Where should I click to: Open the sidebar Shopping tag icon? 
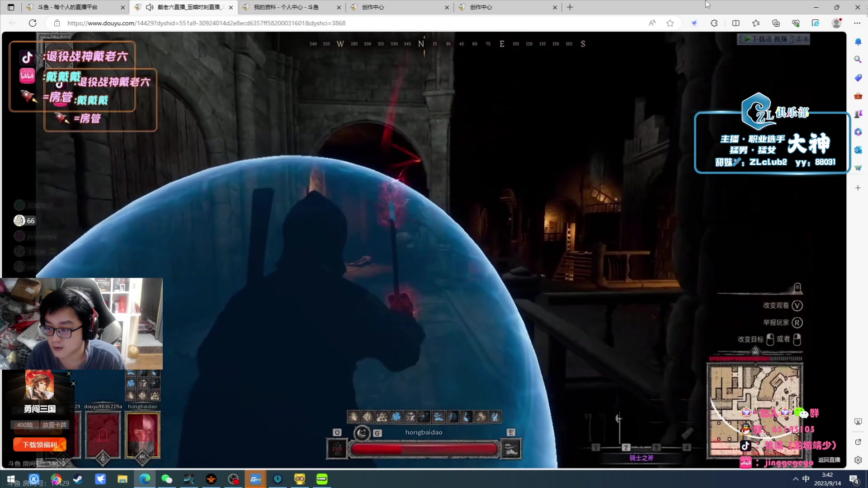[858, 78]
